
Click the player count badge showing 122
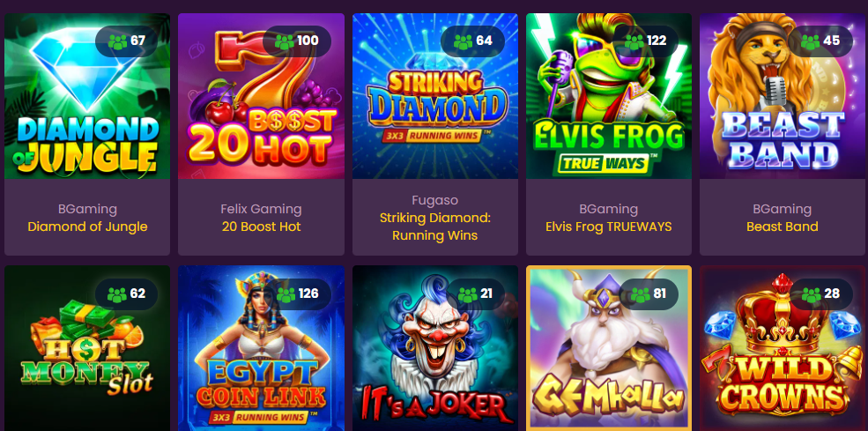pyautogui.click(x=645, y=41)
